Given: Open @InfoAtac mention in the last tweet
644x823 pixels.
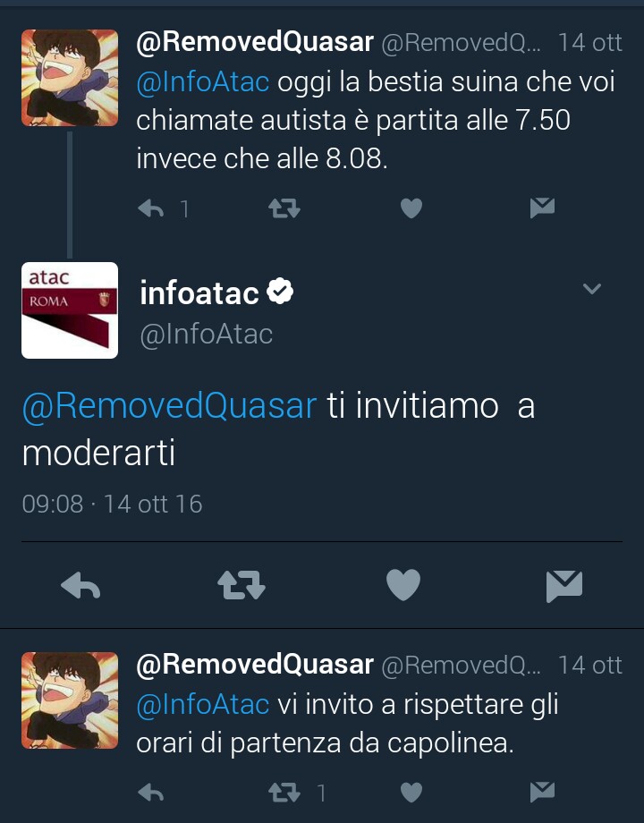Looking at the screenshot, I should 203,705.
